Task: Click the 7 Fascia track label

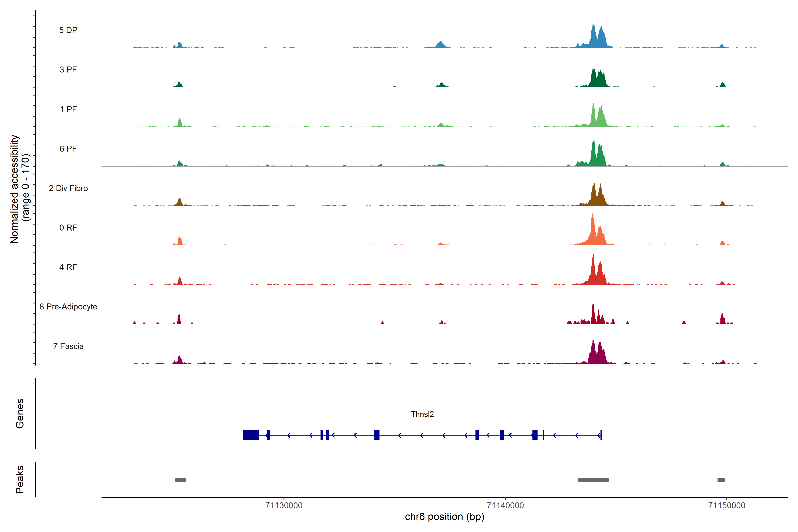Action: click(x=68, y=346)
